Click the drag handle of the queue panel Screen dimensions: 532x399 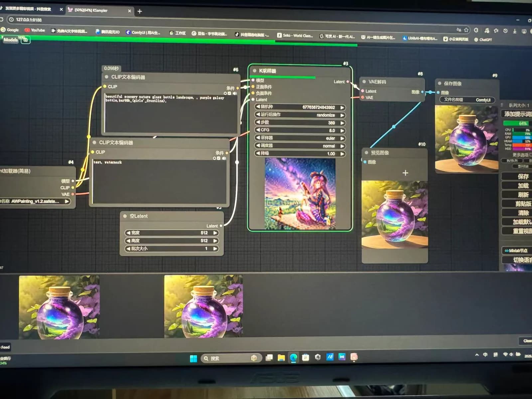coord(502,105)
